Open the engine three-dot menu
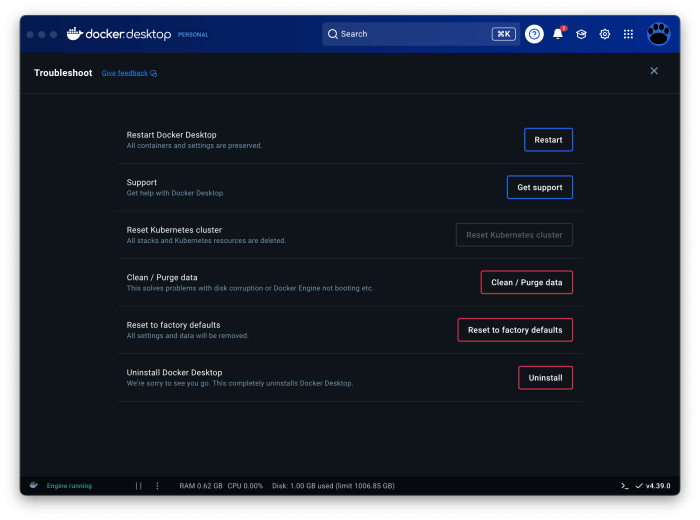 (x=157, y=486)
